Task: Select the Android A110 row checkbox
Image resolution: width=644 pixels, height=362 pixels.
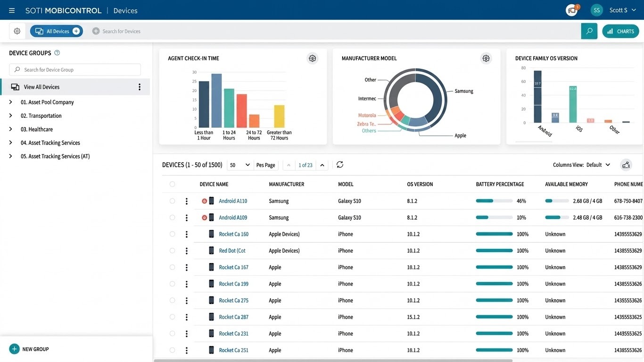Action: [172, 201]
